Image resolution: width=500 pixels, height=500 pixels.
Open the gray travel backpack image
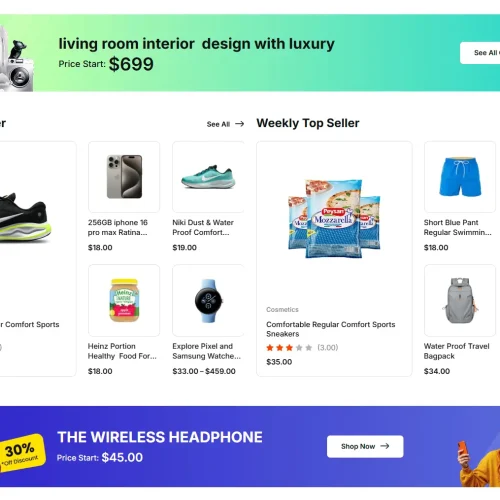(x=460, y=300)
